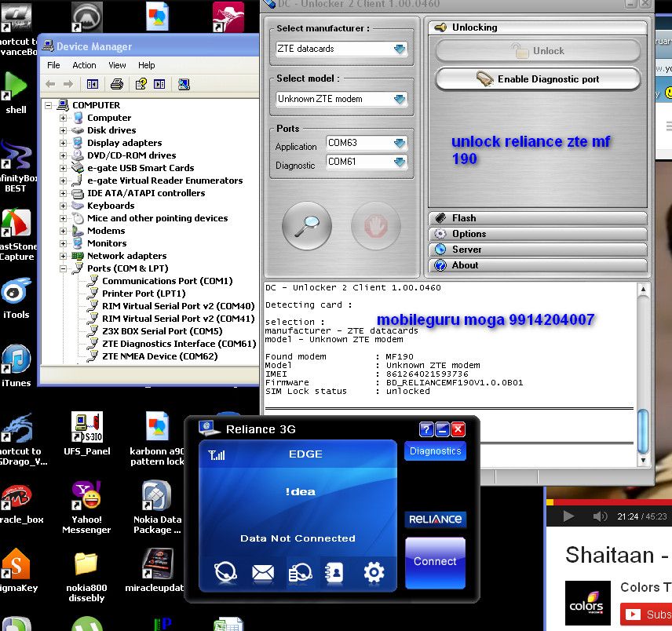Mute the YouTube video volume
The image size is (672, 631).
coord(600,516)
